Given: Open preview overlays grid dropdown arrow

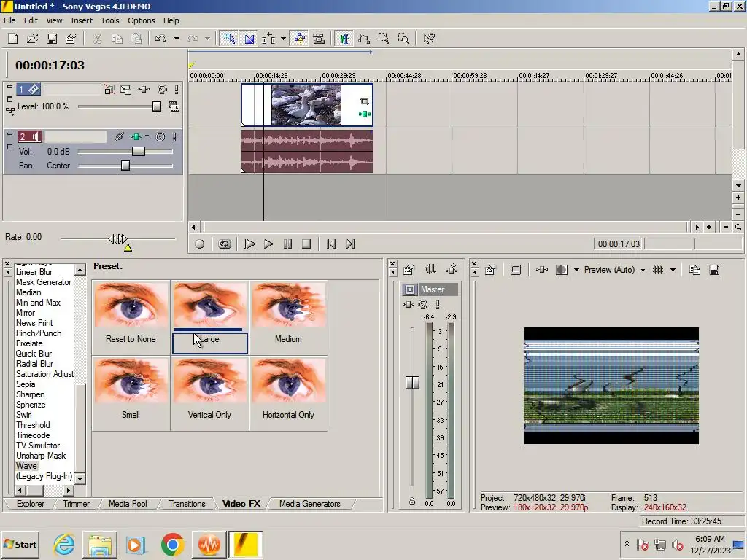Looking at the screenshot, I should [x=673, y=270].
